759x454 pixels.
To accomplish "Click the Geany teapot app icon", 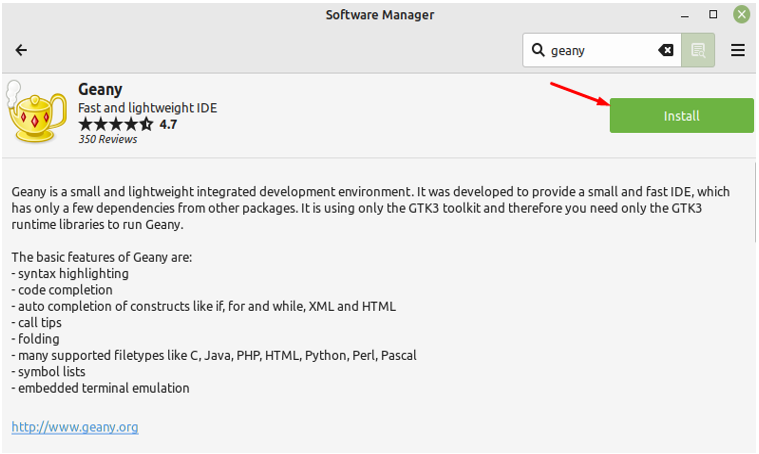I will coord(37,115).
